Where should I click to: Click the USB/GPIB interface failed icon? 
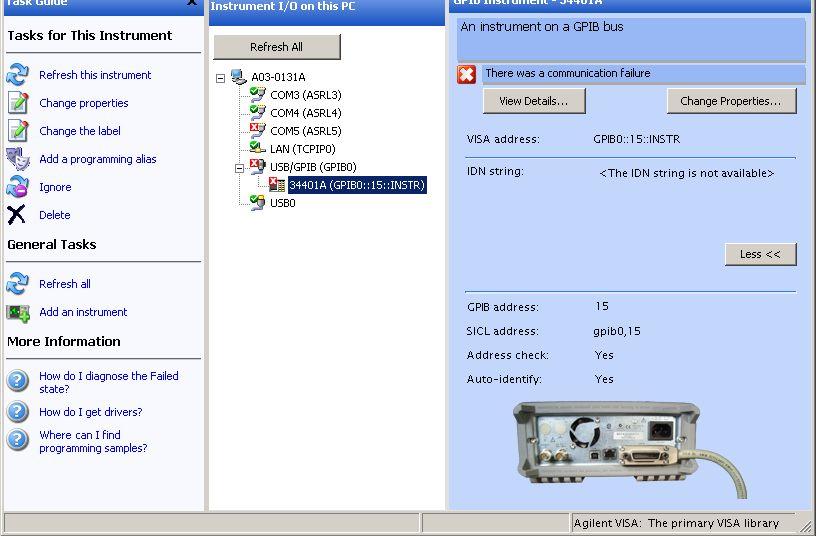coord(258,166)
